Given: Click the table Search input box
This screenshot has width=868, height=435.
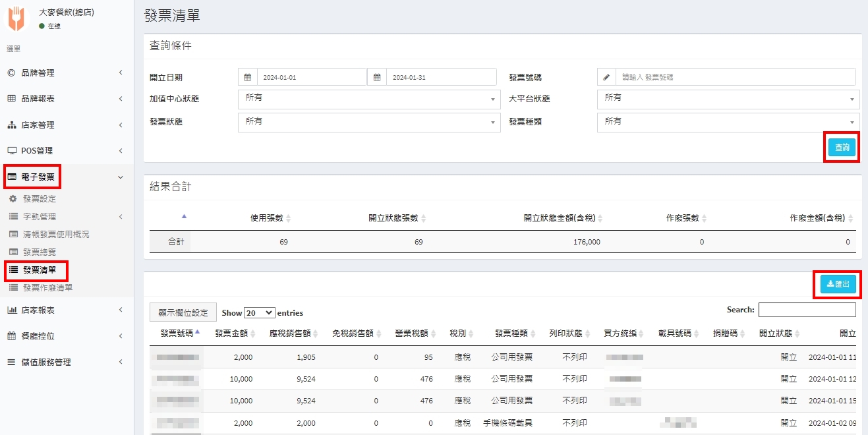Looking at the screenshot, I should [807, 310].
